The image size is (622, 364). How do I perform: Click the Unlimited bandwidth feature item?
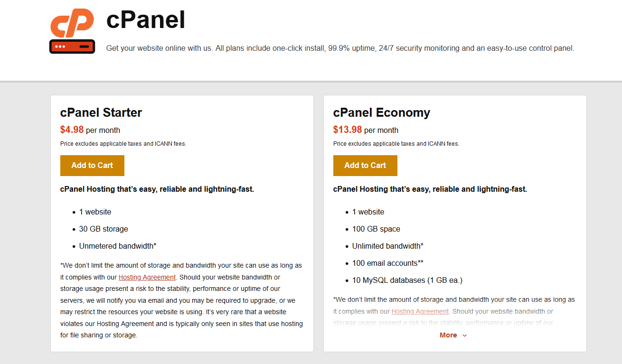[x=388, y=246]
